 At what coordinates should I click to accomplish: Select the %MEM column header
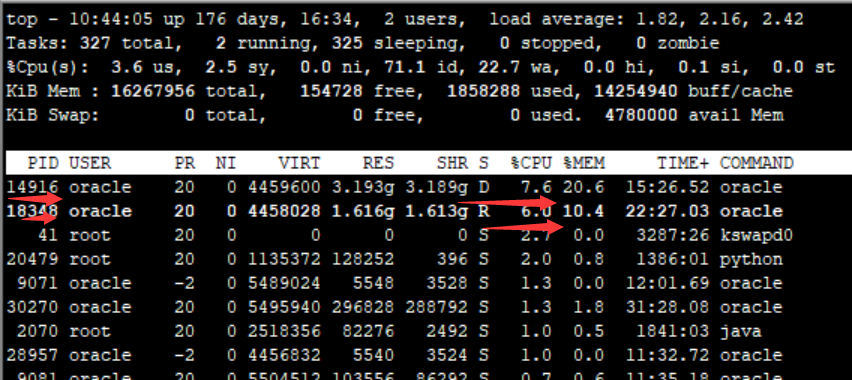coord(584,163)
